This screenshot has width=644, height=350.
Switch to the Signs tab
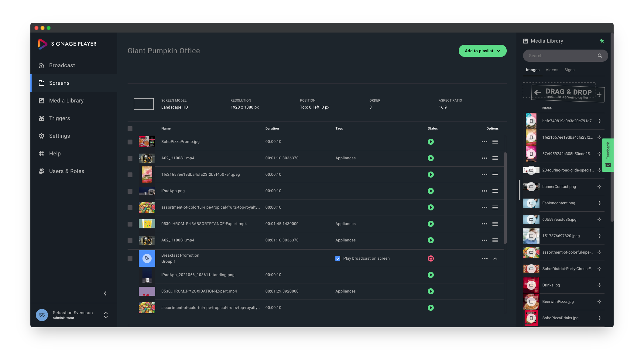coord(569,70)
